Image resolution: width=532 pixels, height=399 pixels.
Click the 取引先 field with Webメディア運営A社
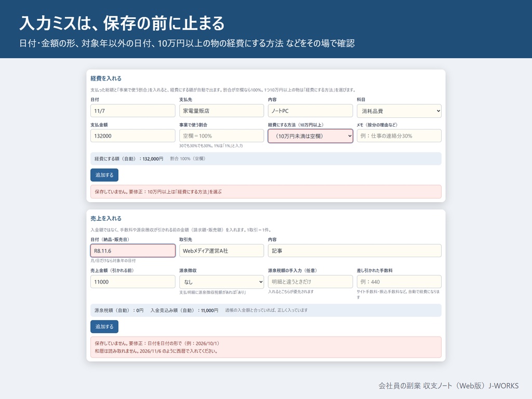(x=221, y=251)
